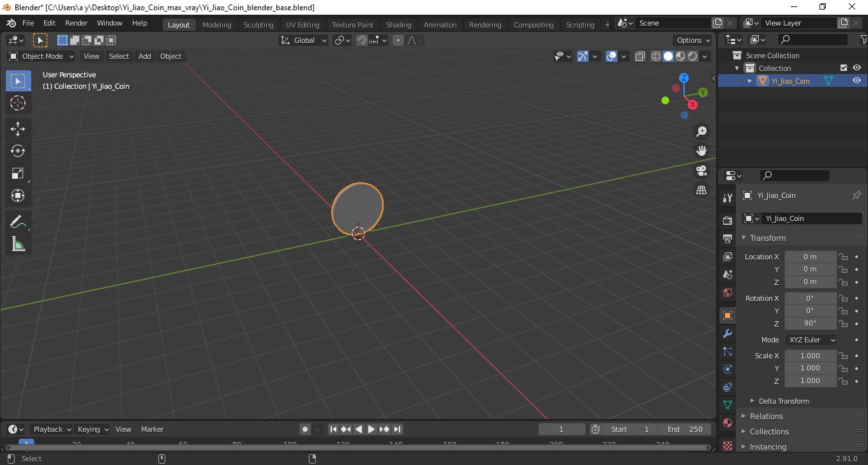Switch to rendered viewport shading

click(x=692, y=56)
